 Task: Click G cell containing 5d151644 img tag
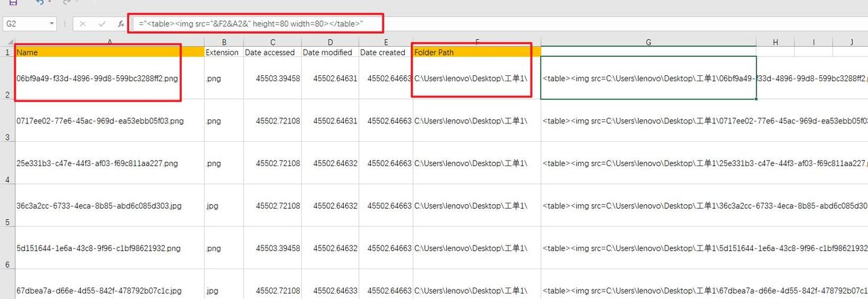click(x=648, y=248)
